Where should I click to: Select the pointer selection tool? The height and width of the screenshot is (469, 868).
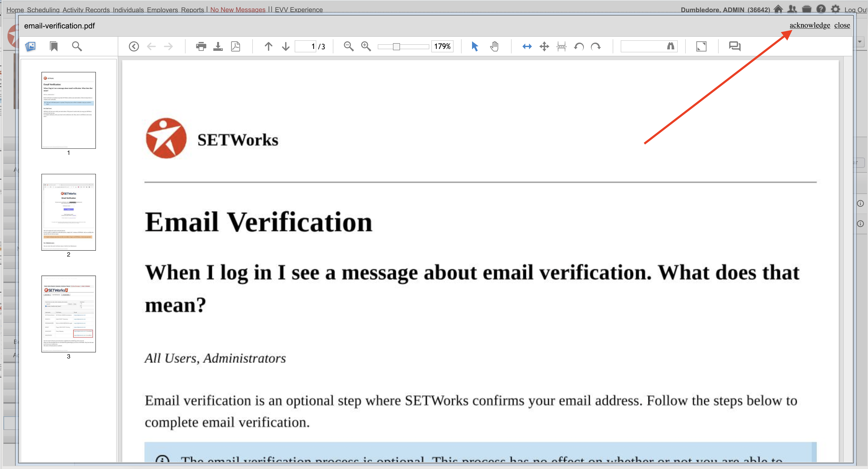pyautogui.click(x=475, y=46)
